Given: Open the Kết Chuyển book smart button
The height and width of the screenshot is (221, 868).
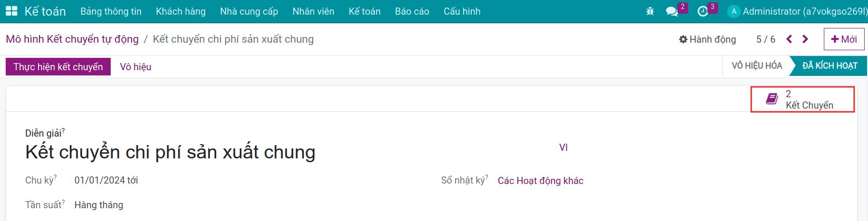Looking at the screenshot, I should pyautogui.click(x=802, y=99).
